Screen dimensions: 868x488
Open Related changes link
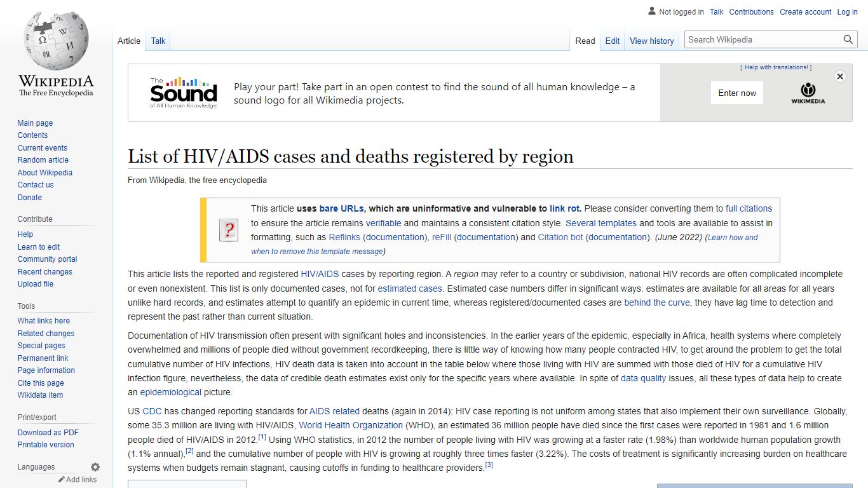tap(46, 334)
